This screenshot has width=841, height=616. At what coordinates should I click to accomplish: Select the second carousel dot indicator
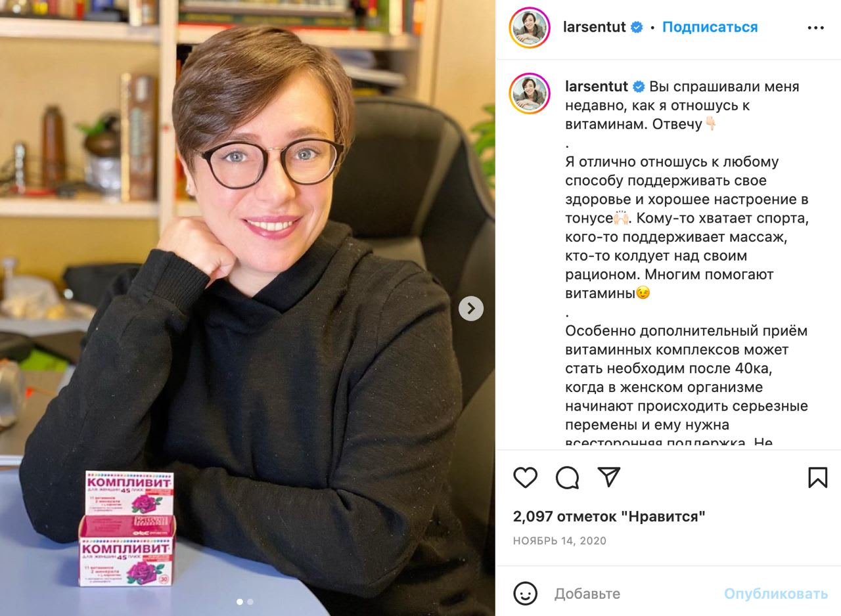(x=250, y=602)
